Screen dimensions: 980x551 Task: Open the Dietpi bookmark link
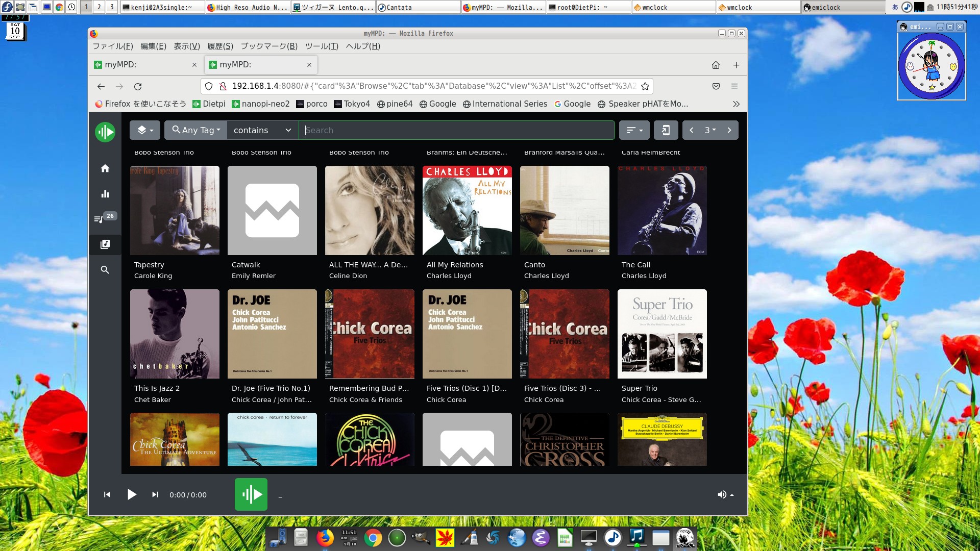(208, 104)
